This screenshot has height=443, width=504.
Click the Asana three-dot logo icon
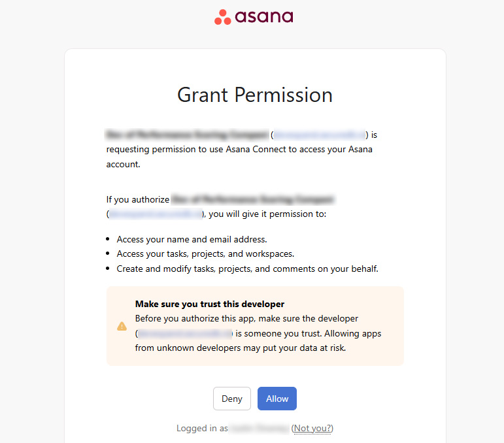coord(223,17)
